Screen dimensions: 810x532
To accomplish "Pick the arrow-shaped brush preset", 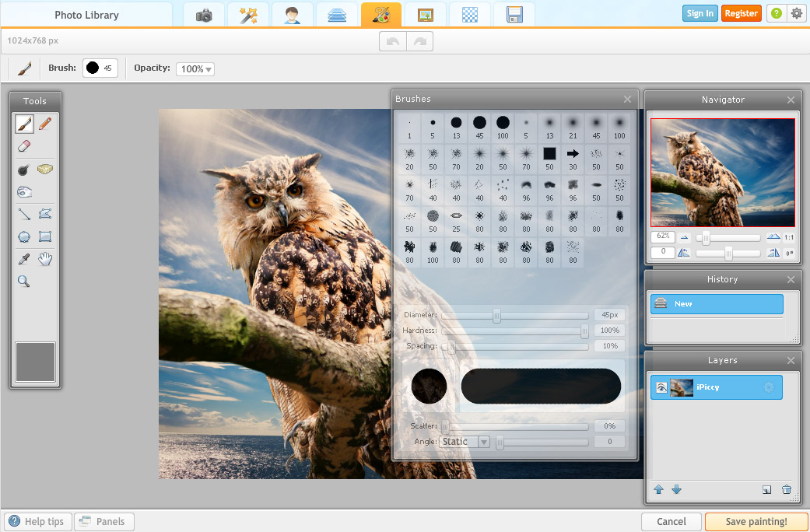I will pyautogui.click(x=573, y=153).
